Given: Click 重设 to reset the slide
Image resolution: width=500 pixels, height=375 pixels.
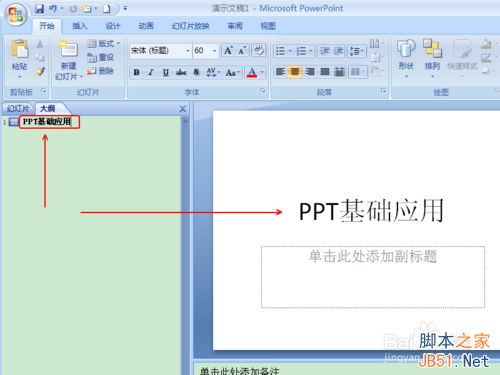Looking at the screenshot, I should point(100,57).
